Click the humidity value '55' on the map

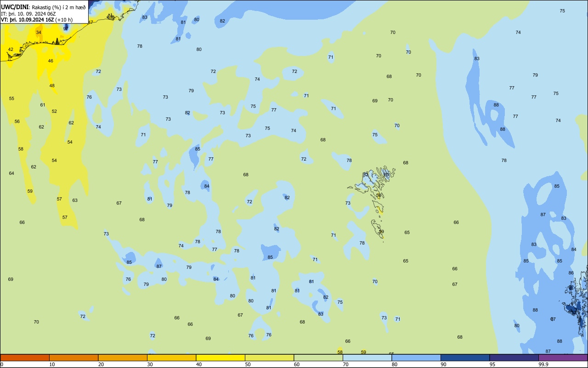tap(11, 98)
